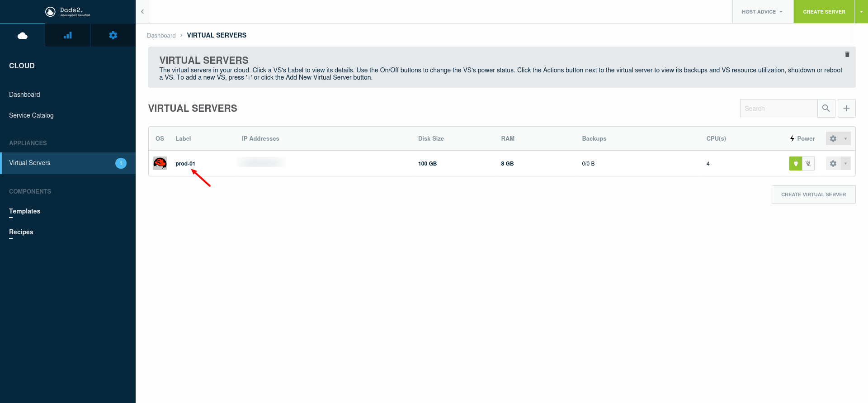Expand the Host Advice dropdown
The height and width of the screenshot is (403, 868).
point(763,12)
